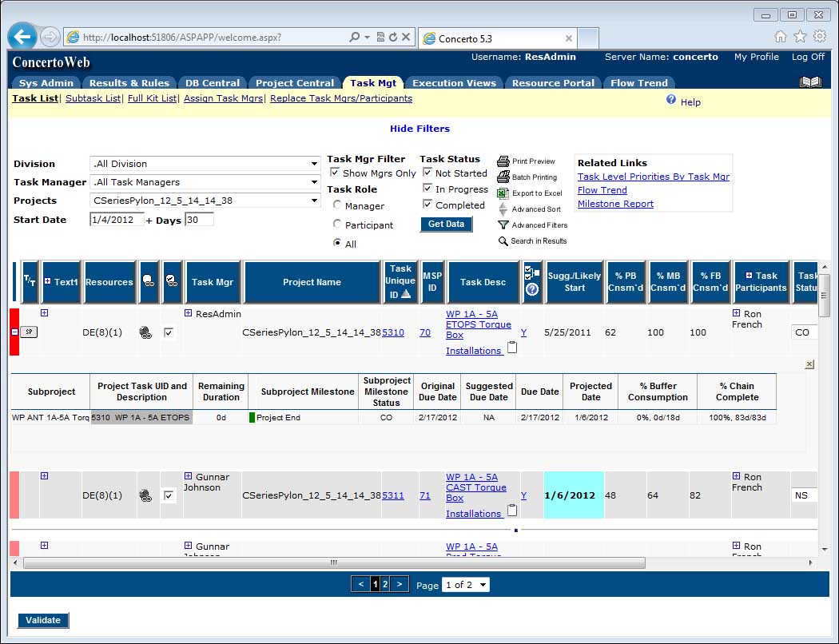Open Advanced Filters funnel icon

click(503, 225)
